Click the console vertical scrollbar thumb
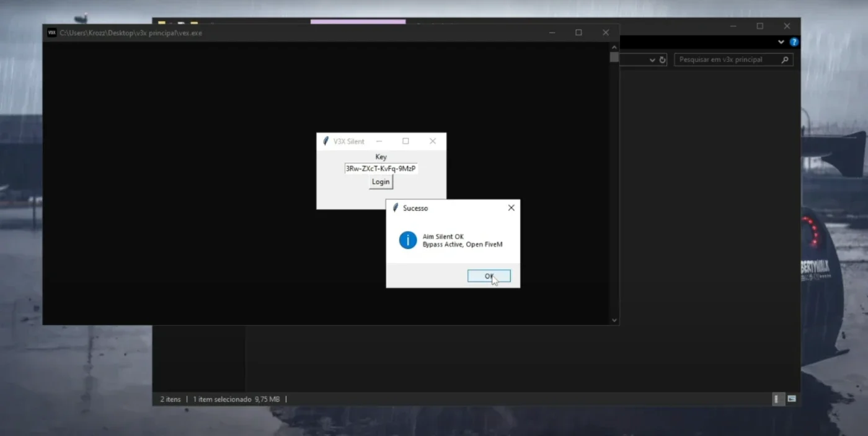 click(614, 58)
